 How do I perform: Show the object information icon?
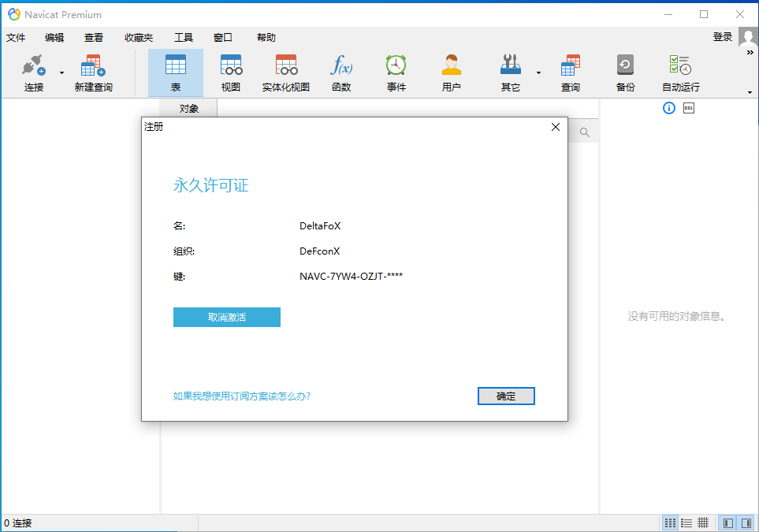668,108
